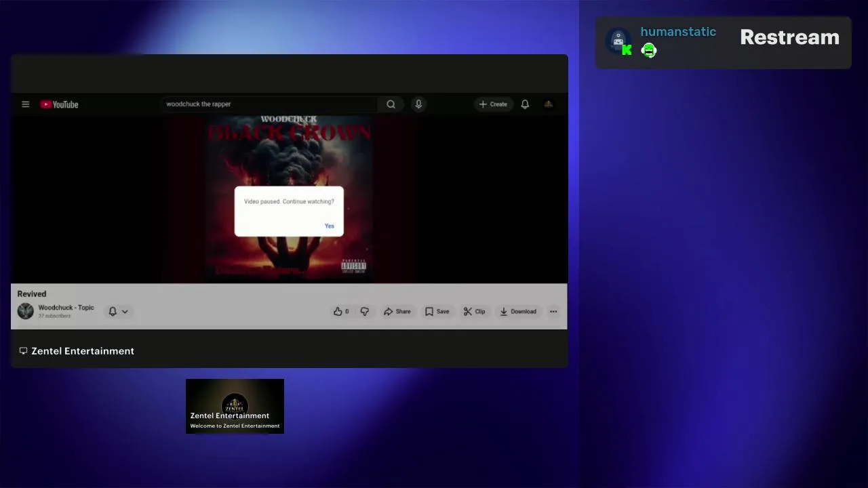868x488 pixels.
Task: Click the humanstatic avatar icon
Action: tap(618, 41)
